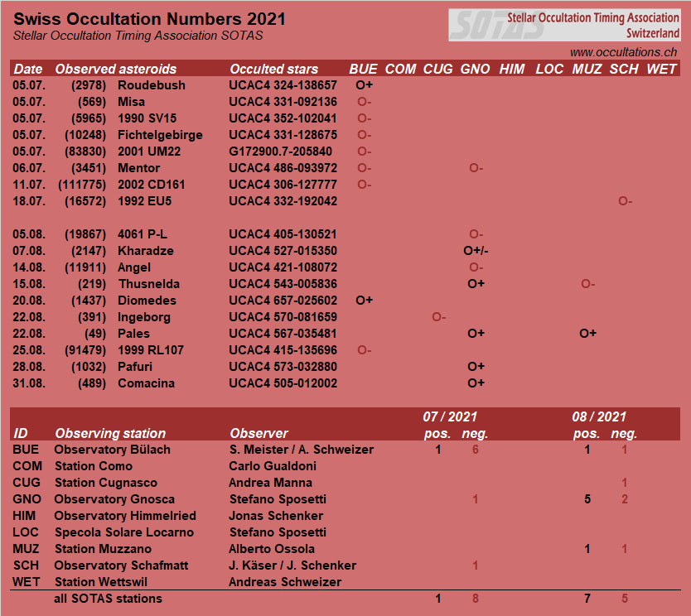Select the "COM" column header
Viewport: 691px width, 616px height.
coord(400,69)
